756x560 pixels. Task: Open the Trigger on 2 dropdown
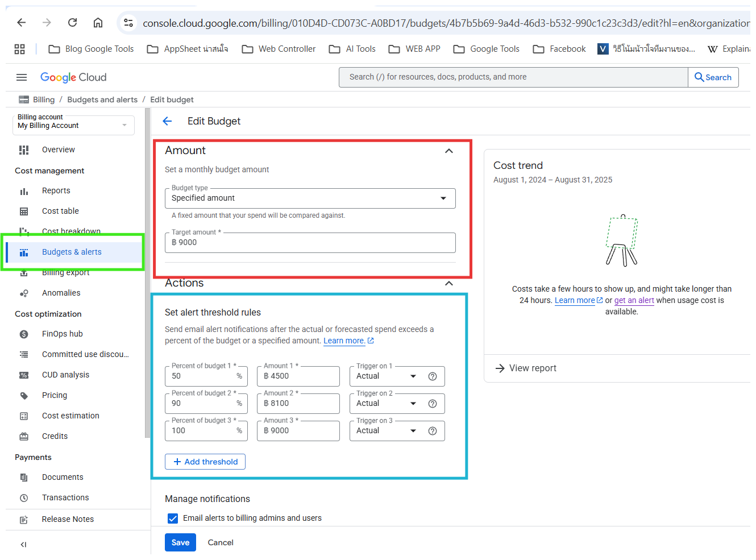pyautogui.click(x=387, y=404)
